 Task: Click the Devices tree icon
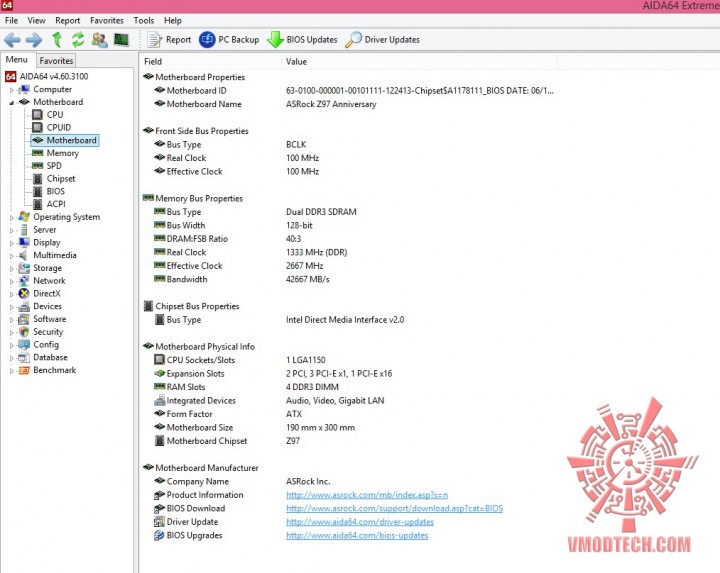pos(24,306)
